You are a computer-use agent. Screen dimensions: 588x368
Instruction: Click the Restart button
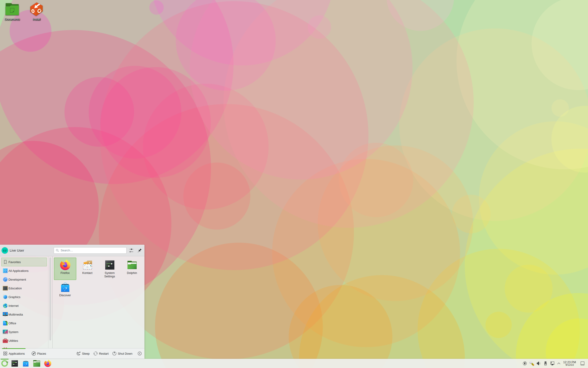click(101, 354)
